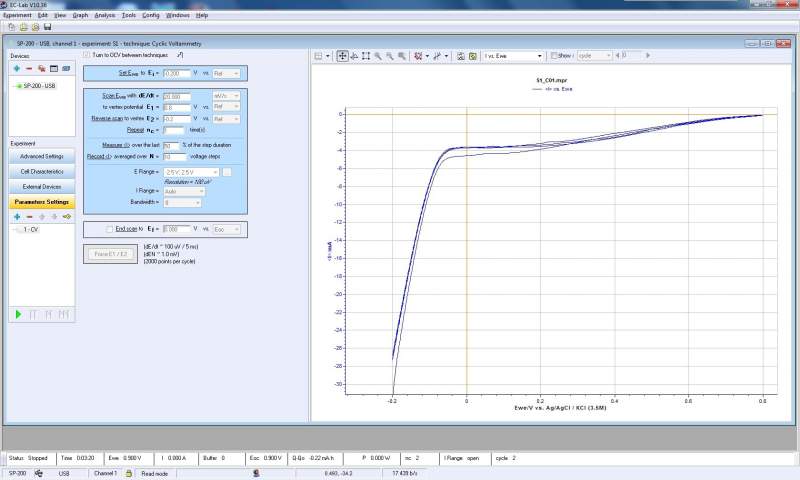Select the graph pan crosshair tool
The image size is (800, 480).
342,56
